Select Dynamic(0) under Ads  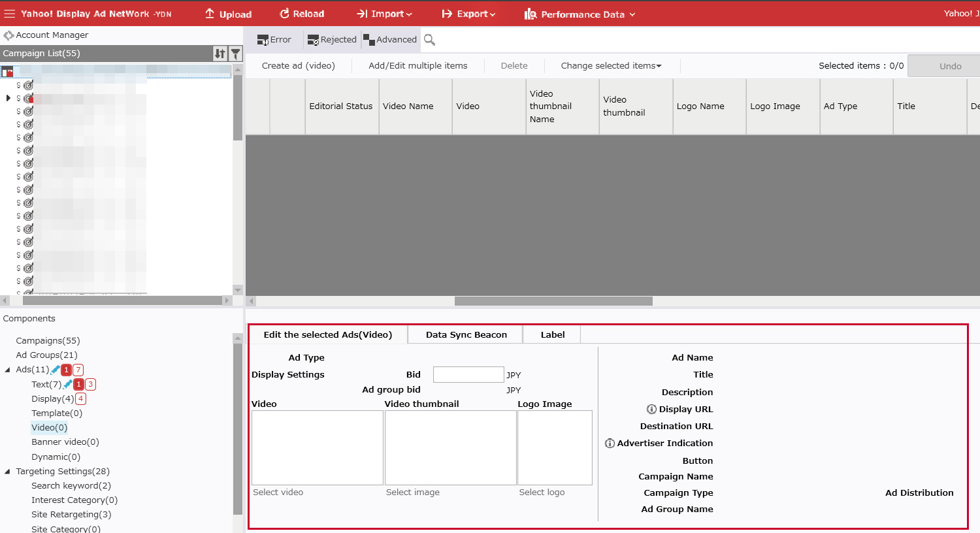[56, 457]
